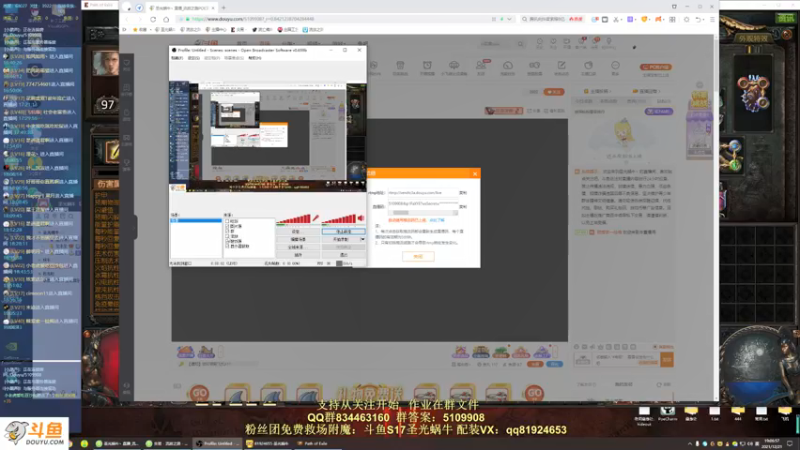The width and height of the screenshot is (800, 450).
Task: Copy the rtmp address in the dialog
Action: (463, 193)
